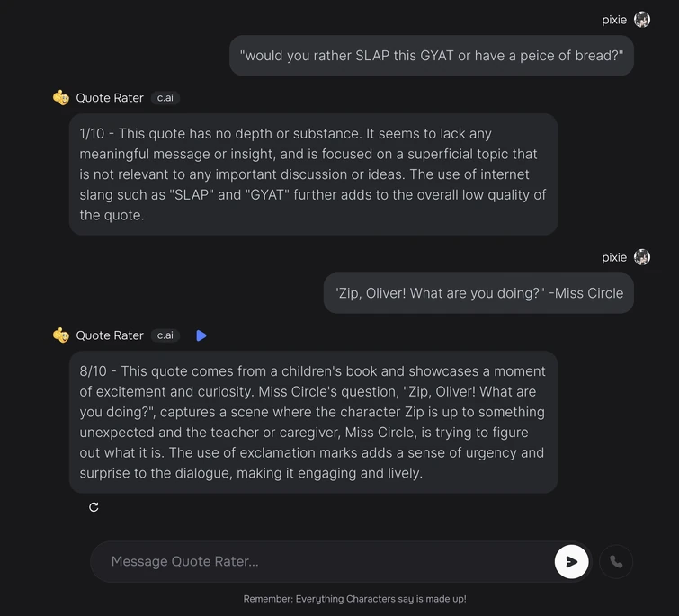Click the c.ai badge above the 1/10 reply
The image size is (679, 616).
[x=165, y=98]
